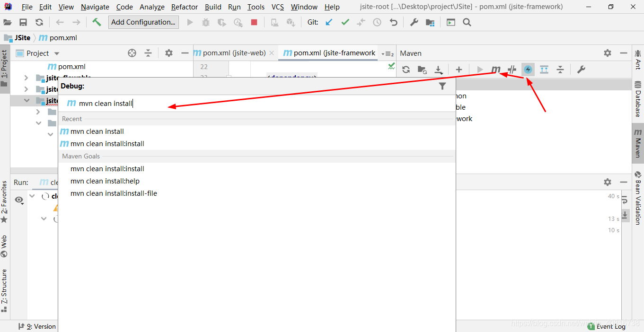Toggle filter icon in Debug popup

[x=442, y=86]
